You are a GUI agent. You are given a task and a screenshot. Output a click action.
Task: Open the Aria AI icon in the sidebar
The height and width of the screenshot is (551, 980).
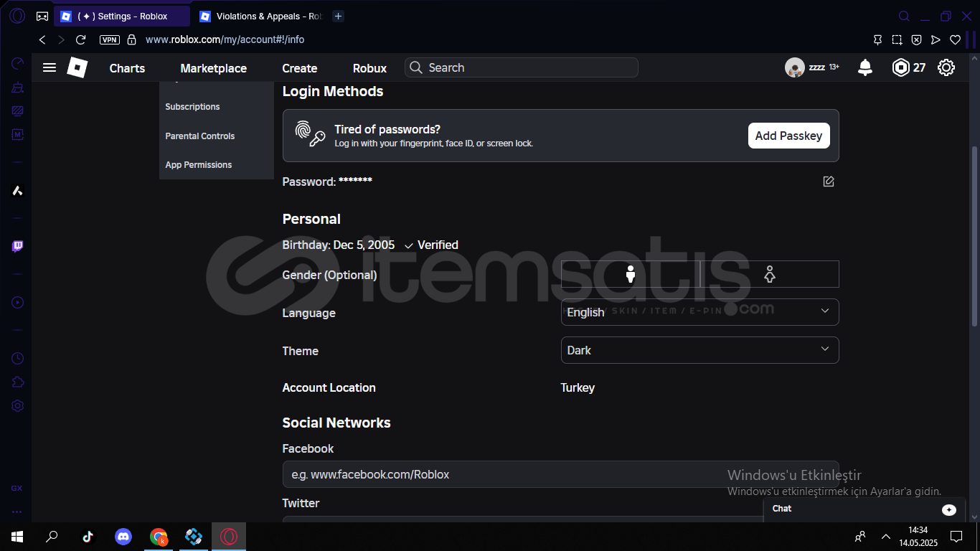[18, 191]
